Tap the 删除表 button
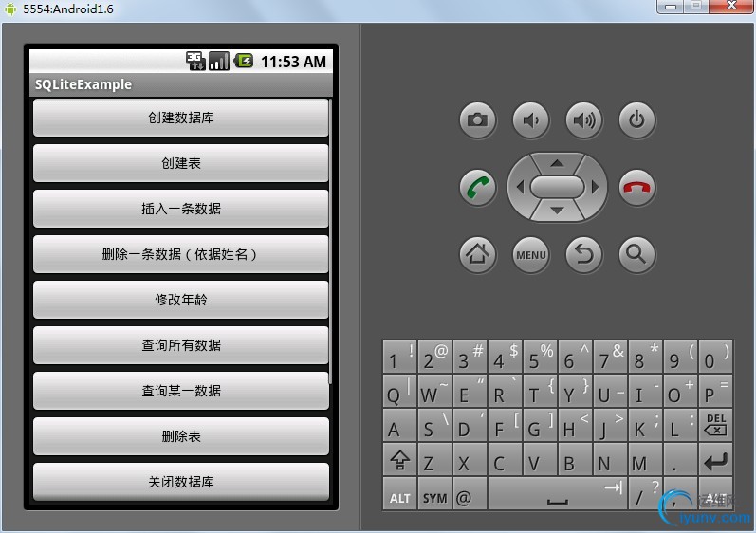The image size is (756, 533). pyautogui.click(x=181, y=436)
